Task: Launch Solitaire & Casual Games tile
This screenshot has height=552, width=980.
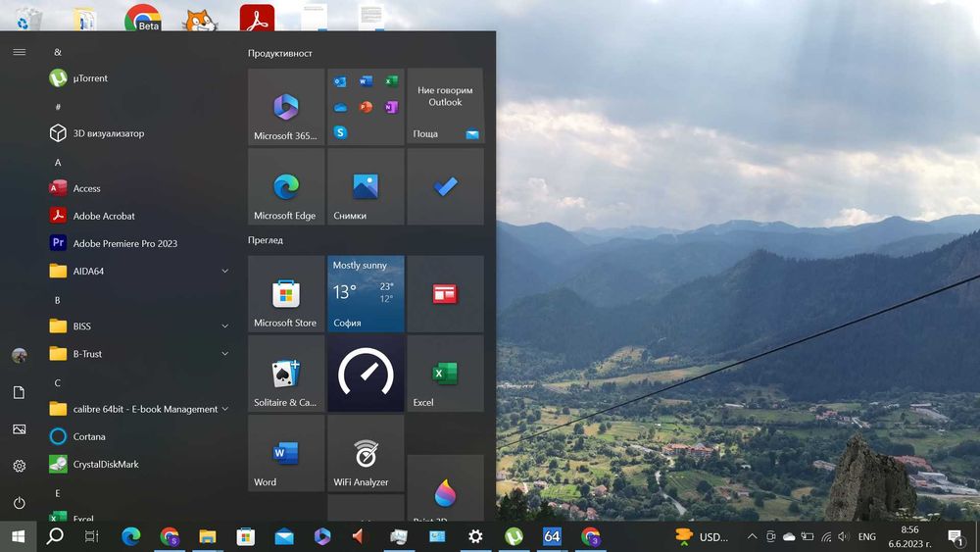Action: 286,374
